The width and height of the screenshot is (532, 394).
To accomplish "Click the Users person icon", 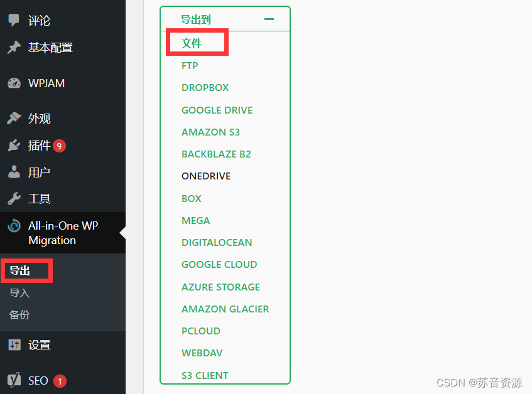I will (x=14, y=173).
